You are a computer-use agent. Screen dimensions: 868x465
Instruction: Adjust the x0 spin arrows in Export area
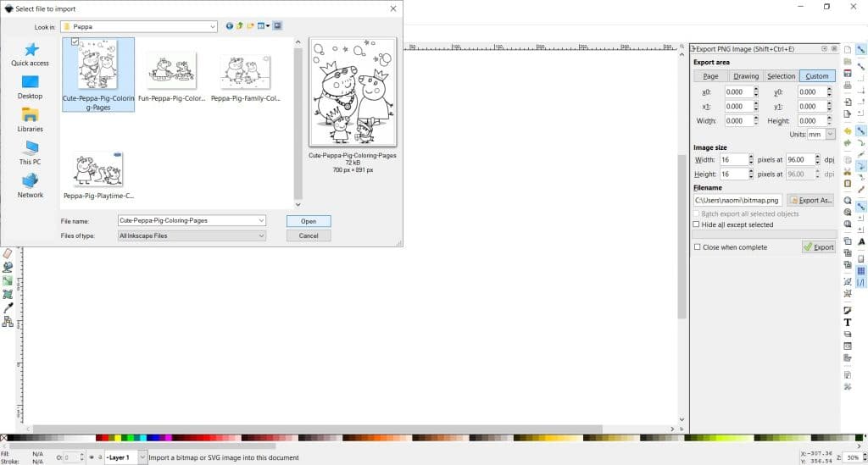756,91
